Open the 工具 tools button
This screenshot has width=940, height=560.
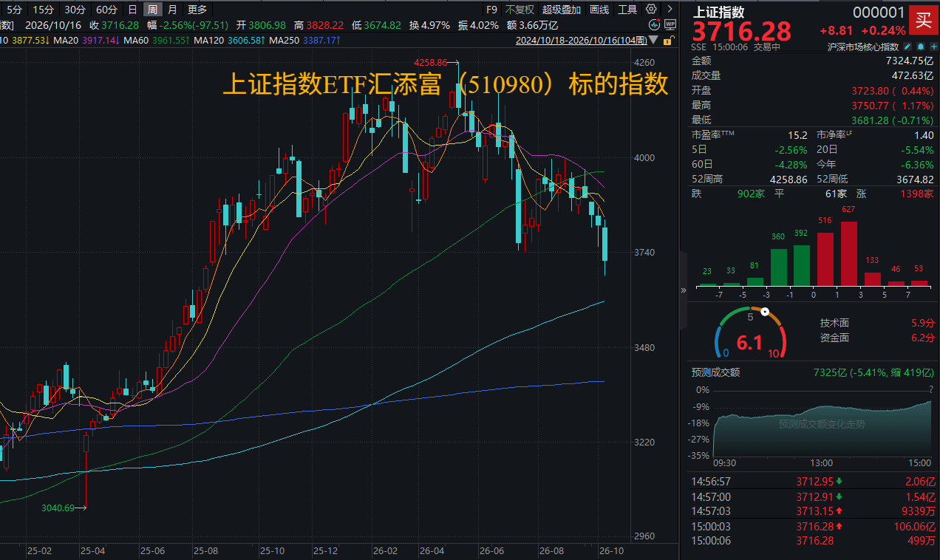627,10
